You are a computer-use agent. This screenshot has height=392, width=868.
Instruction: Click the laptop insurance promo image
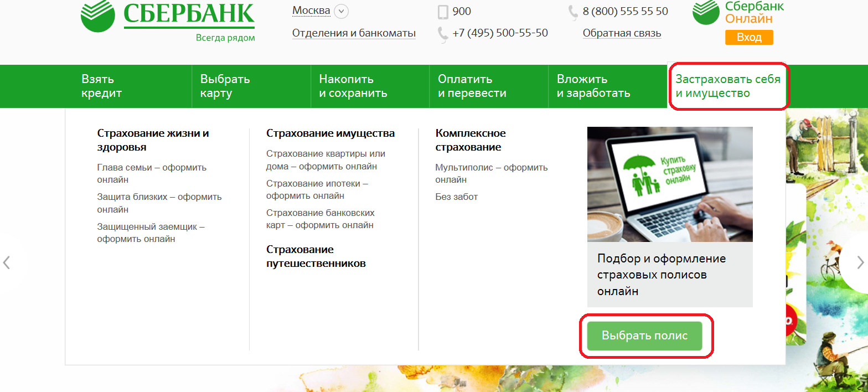click(x=670, y=184)
